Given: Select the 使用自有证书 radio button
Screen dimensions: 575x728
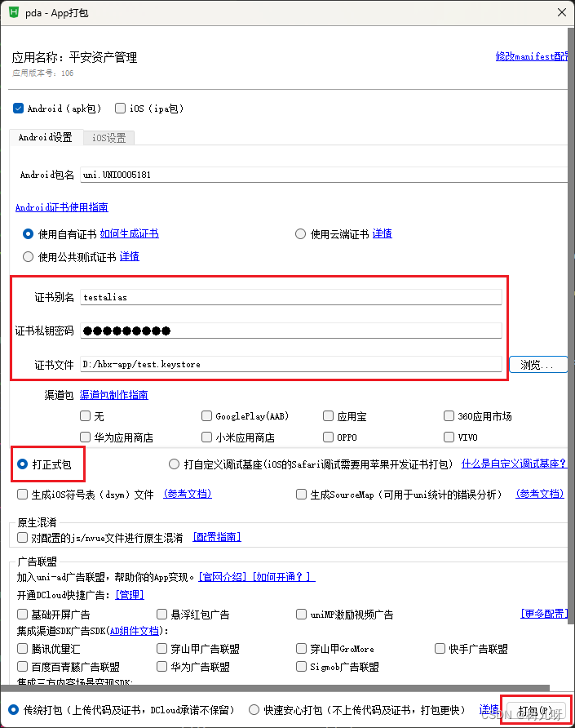Looking at the screenshot, I should click(29, 234).
